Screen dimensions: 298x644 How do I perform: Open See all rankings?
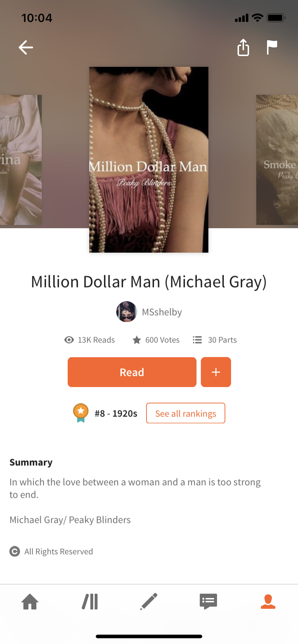tap(186, 413)
